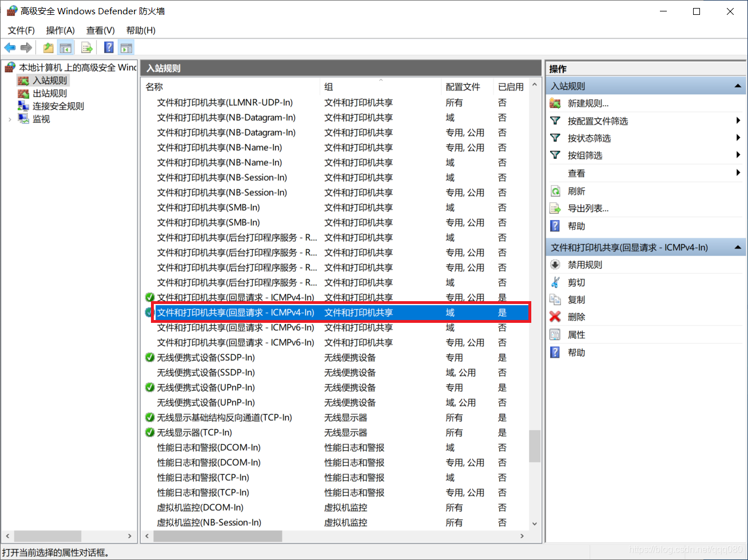Open the 帮助(H) menu
The height and width of the screenshot is (560, 748).
tap(141, 30)
